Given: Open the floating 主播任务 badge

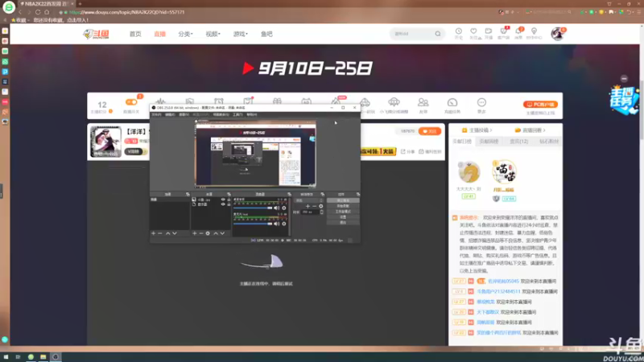Looking at the screenshot, I should tap(623, 100).
